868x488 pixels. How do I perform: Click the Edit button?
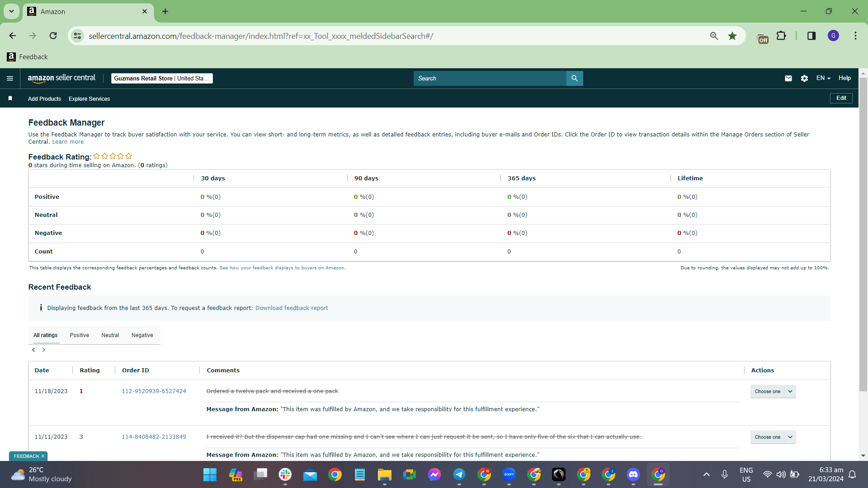click(x=841, y=98)
